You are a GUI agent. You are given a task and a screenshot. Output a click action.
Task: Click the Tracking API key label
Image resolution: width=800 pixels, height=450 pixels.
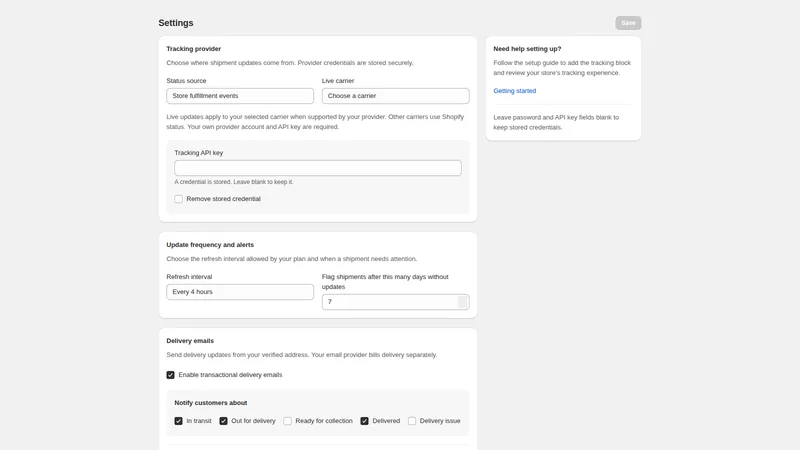pos(198,153)
